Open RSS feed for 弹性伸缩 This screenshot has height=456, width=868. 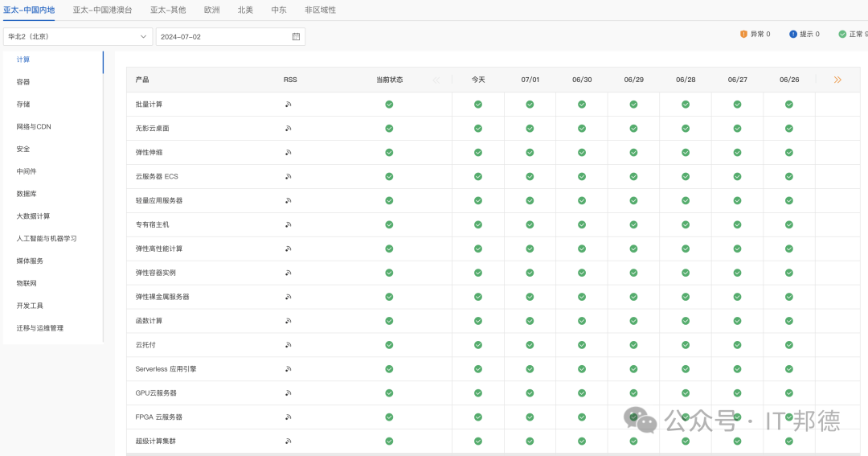288,152
